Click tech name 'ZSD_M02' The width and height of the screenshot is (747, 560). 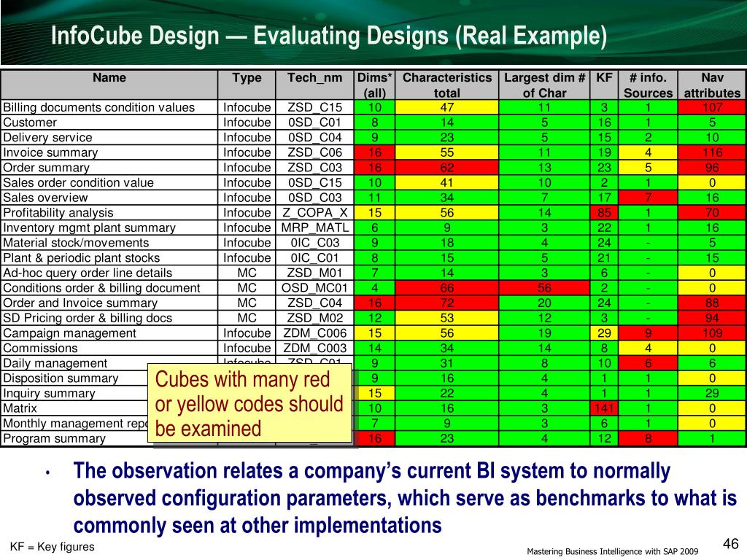pos(314,318)
